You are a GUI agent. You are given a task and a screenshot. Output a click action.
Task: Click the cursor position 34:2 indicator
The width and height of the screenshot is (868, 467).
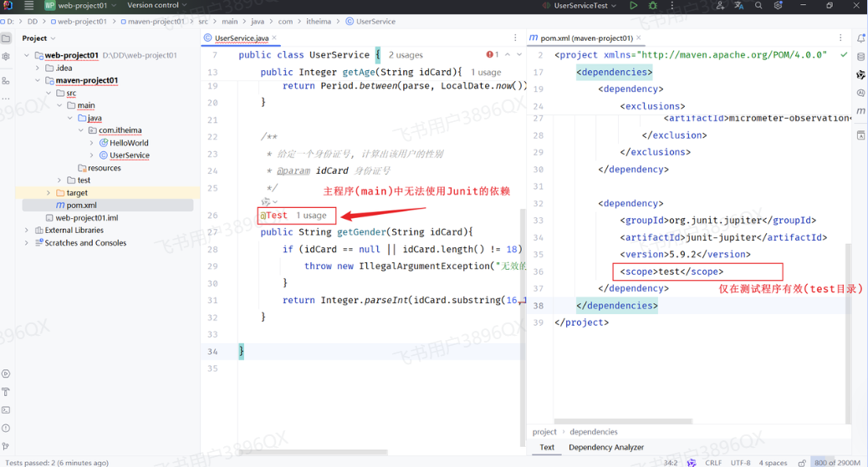point(671,463)
